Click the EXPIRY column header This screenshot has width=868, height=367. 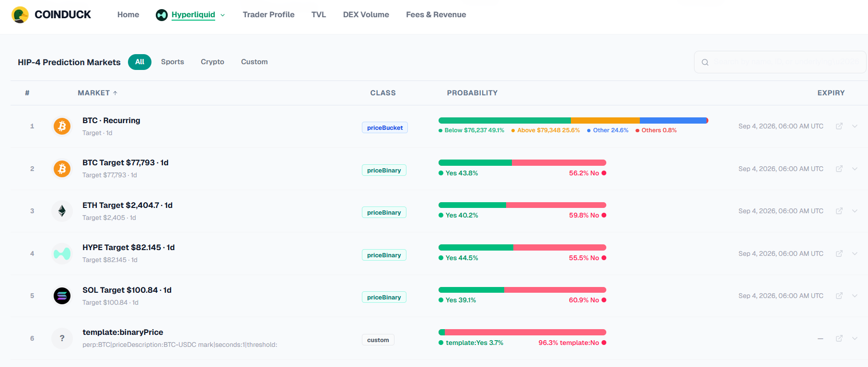831,93
